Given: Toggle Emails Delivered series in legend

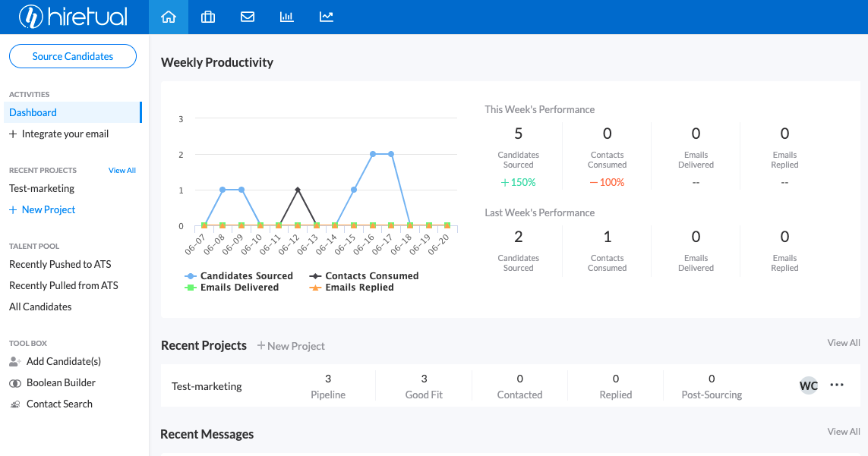Looking at the screenshot, I should tap(232, 288).
